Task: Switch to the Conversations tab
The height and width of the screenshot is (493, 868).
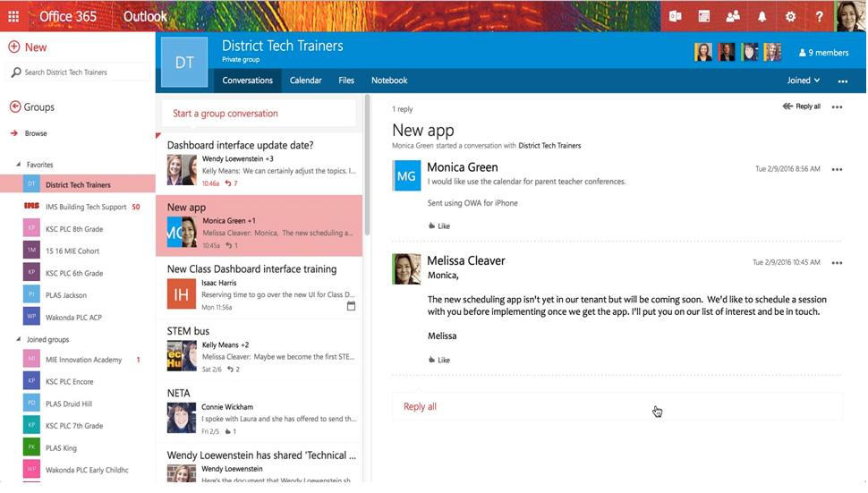Action: [248, 81]
